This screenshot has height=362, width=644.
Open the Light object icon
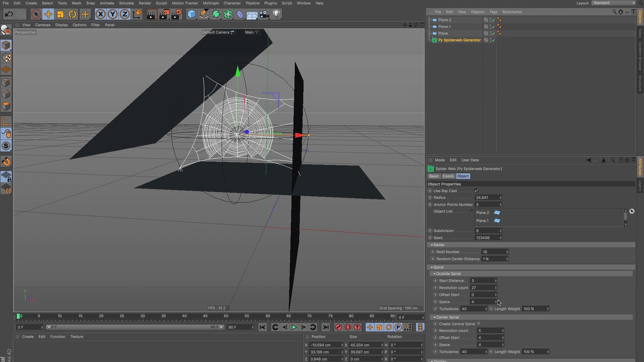[x=276, y=14]
